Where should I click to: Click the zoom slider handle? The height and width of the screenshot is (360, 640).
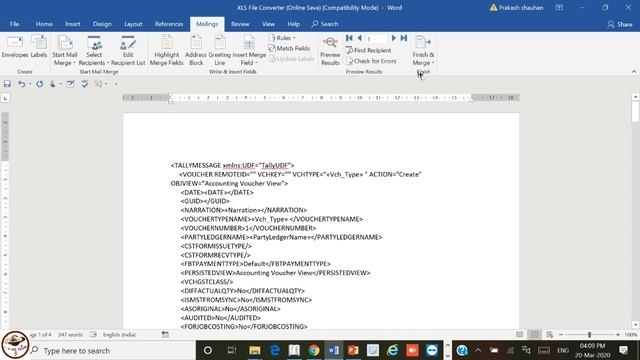pyautogui.click(x=589, y=335)
